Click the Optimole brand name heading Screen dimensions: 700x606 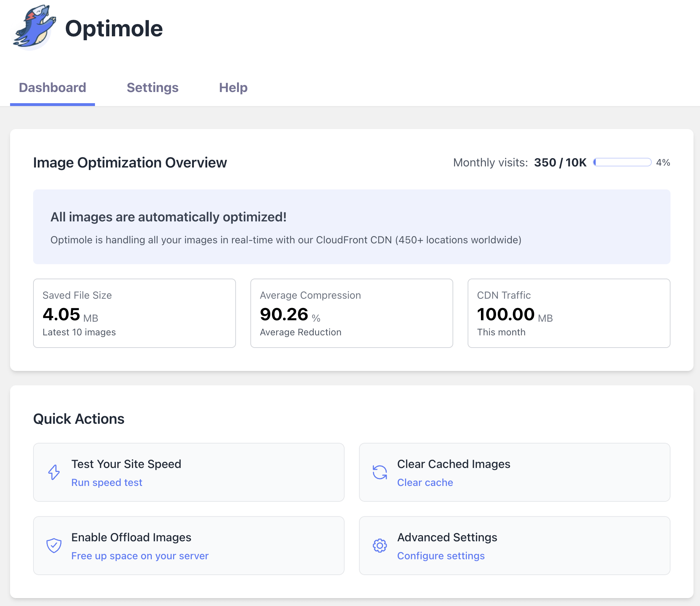click(114, 28)
